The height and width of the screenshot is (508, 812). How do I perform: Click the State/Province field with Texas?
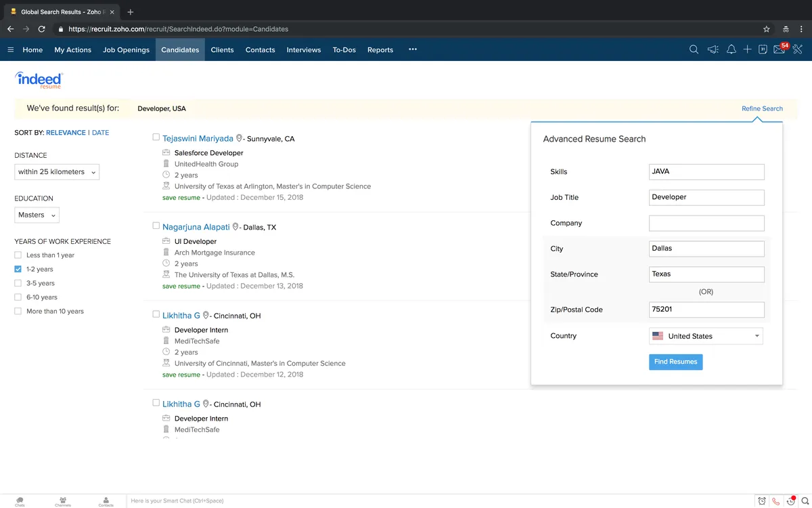(706, 274)
